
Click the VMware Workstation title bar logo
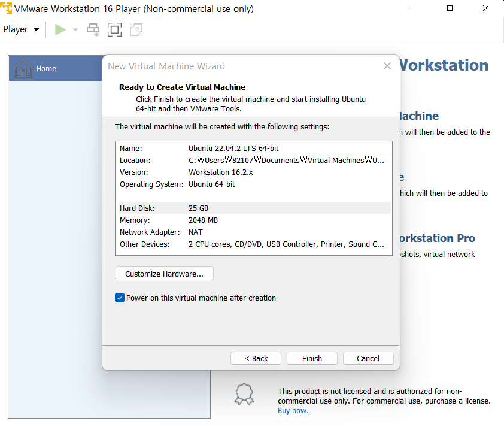tap(6, 8)
